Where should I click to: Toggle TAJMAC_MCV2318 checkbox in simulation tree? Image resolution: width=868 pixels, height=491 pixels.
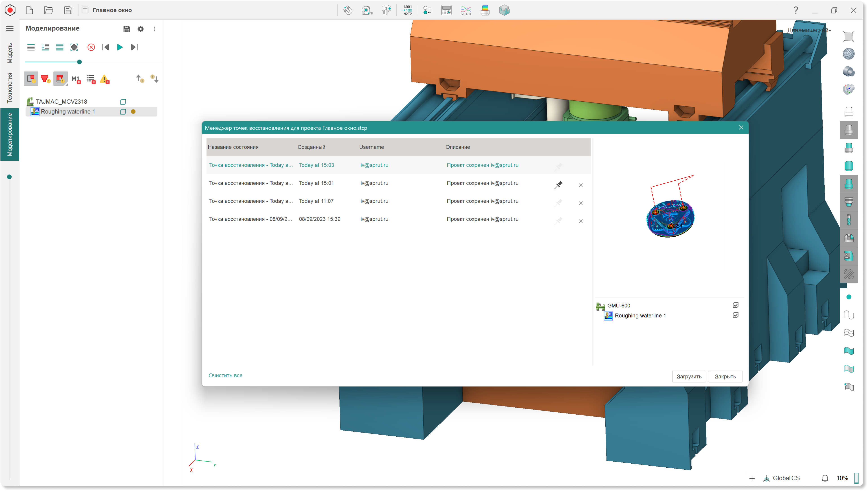coord(123,102)
